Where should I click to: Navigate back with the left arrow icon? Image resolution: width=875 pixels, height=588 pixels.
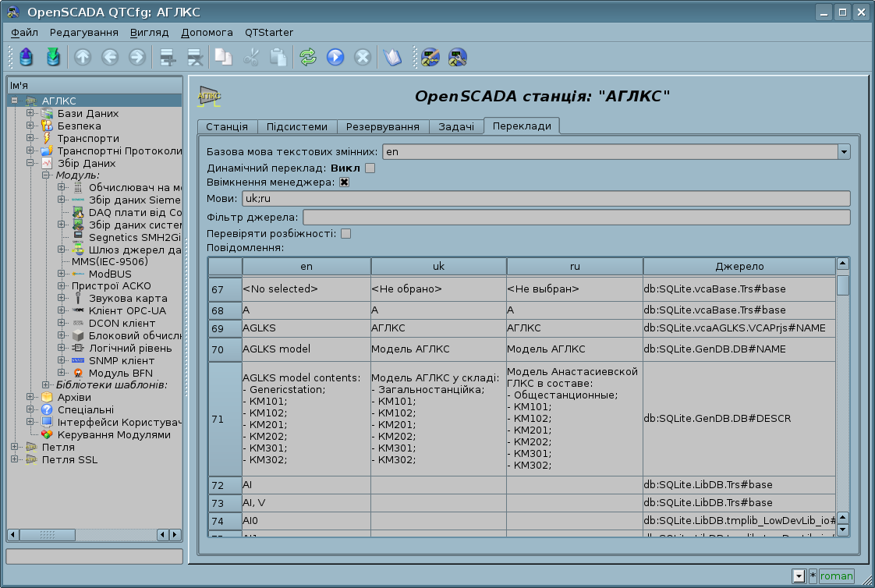(x=110, y=57)
